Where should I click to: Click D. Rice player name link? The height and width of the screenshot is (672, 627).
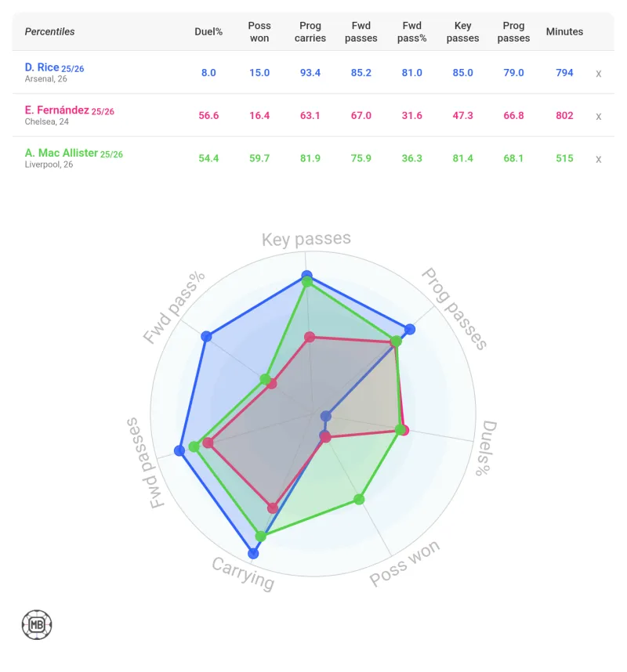(37, 68)
